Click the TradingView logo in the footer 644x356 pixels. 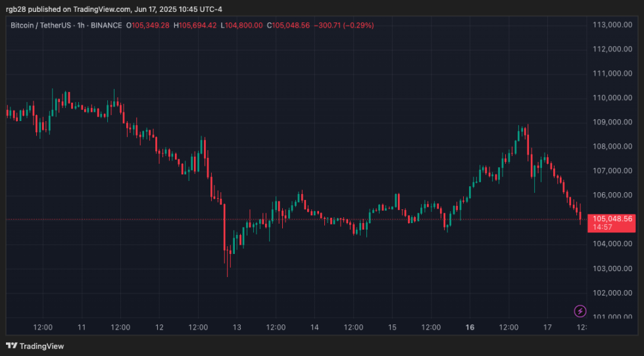pos(35,345)
